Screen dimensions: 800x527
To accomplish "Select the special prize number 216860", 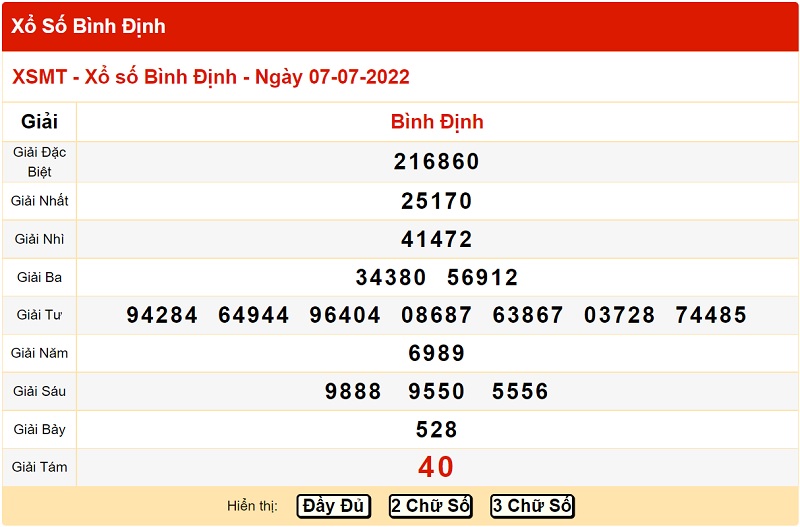I will coord(437,162).
